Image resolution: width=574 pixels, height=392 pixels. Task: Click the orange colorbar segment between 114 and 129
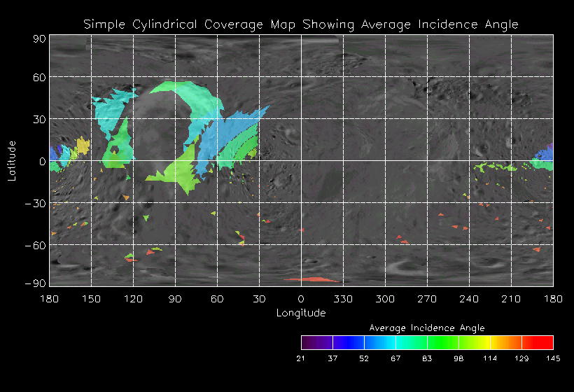pos(505,342)
